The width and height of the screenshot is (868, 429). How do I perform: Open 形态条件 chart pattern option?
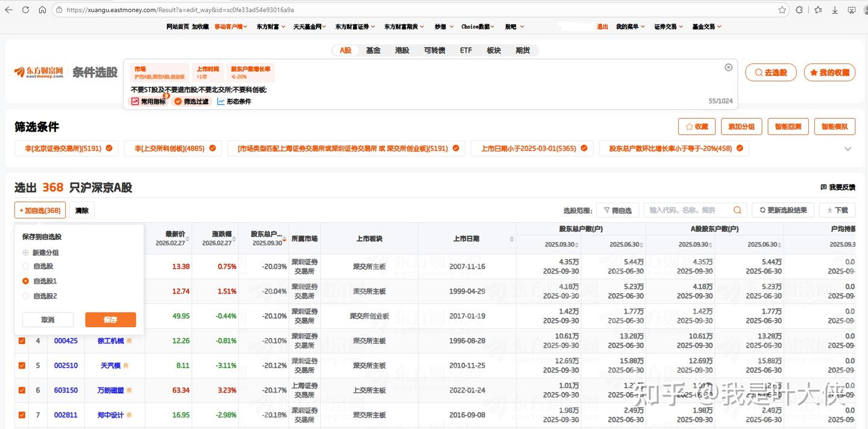pyautogui.click(x=234, y=101)
